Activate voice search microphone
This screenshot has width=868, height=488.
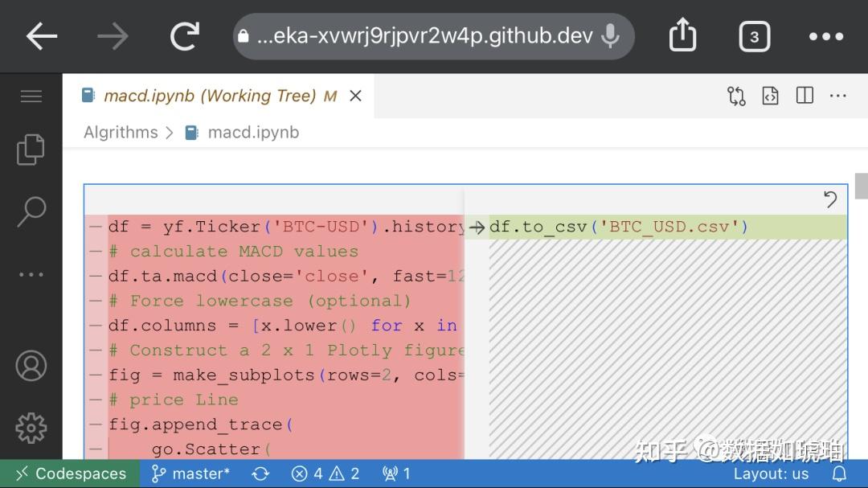click(x=611, y=36)
